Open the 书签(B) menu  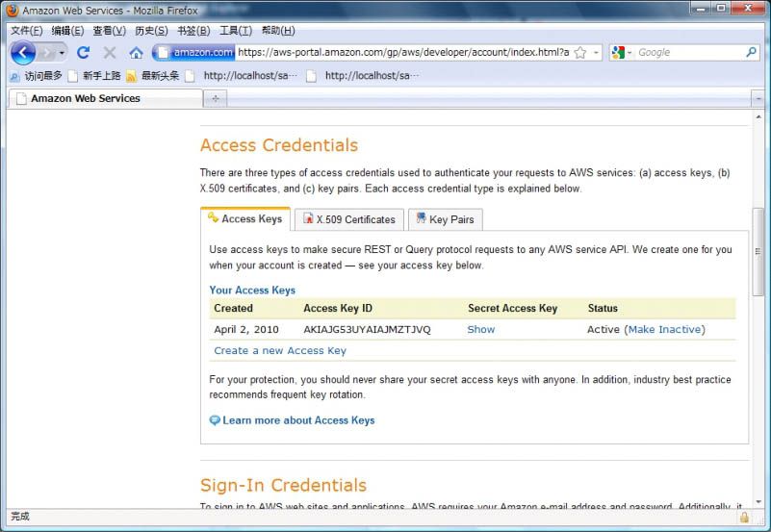(193, 31)
